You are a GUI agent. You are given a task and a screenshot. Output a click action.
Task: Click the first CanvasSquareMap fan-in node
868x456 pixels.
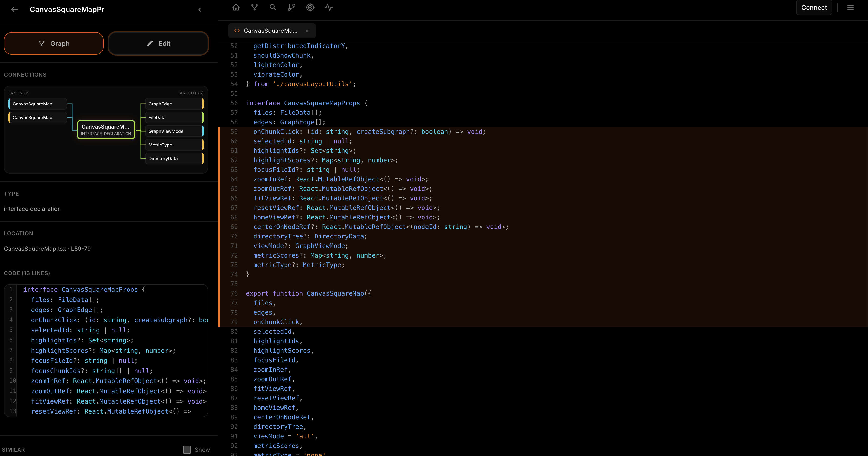tap(38, 104)
